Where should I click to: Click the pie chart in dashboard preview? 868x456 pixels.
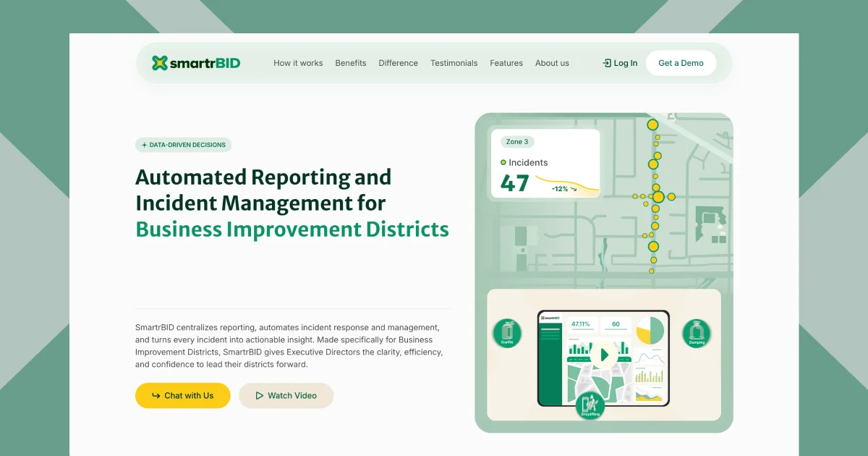tap(650, 331)
